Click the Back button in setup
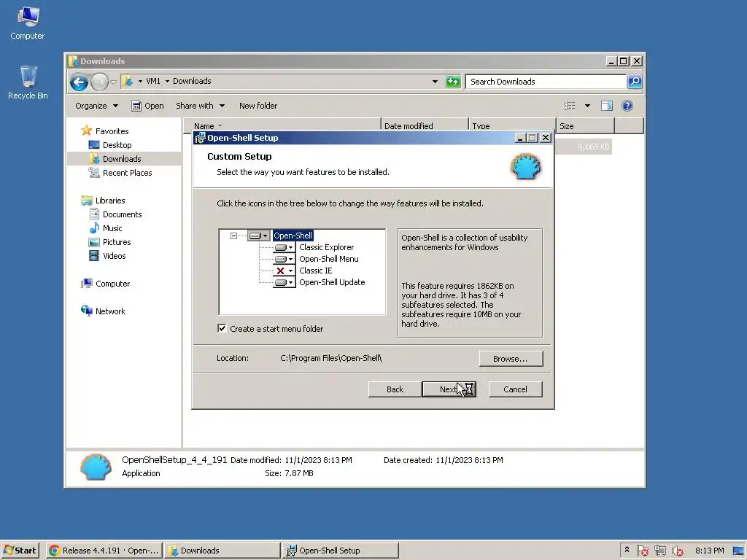The image size is (747, 560). 395,389
